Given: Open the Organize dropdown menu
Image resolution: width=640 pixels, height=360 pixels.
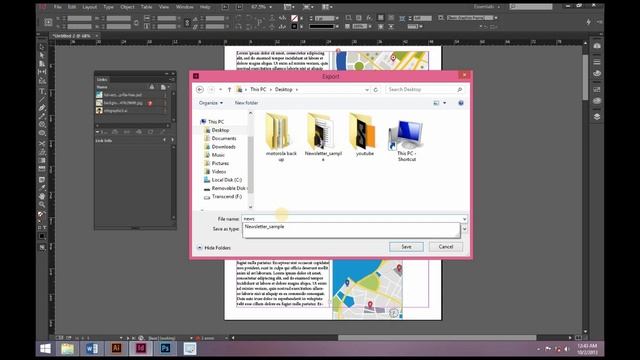Looking at the screenshot, I should pyautogui.click(x=211, y=103).
